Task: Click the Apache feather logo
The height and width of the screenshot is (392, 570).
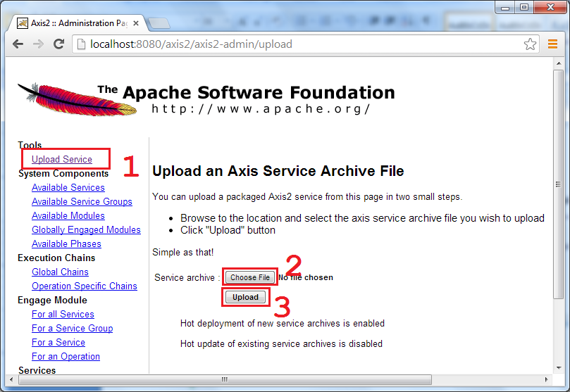Action: point(78,99)
